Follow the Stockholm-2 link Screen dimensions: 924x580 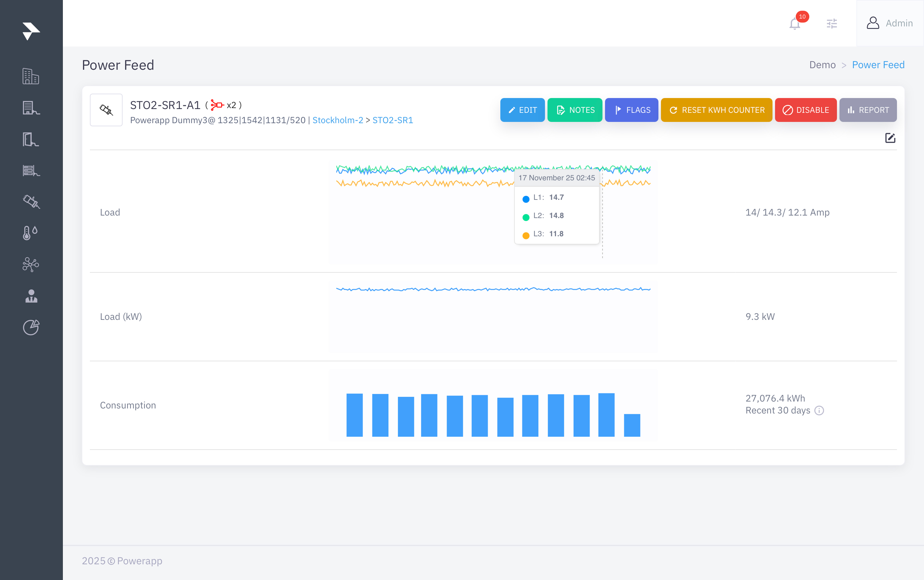(x=338, y=120)
